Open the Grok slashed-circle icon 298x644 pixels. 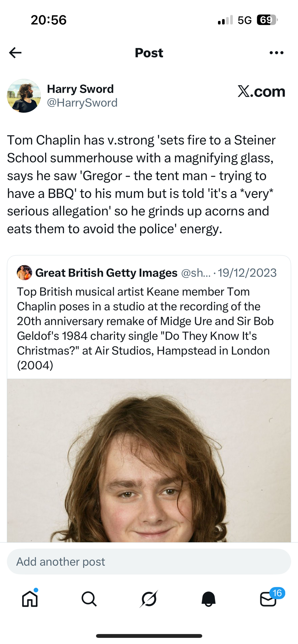[x=149, y=599]
